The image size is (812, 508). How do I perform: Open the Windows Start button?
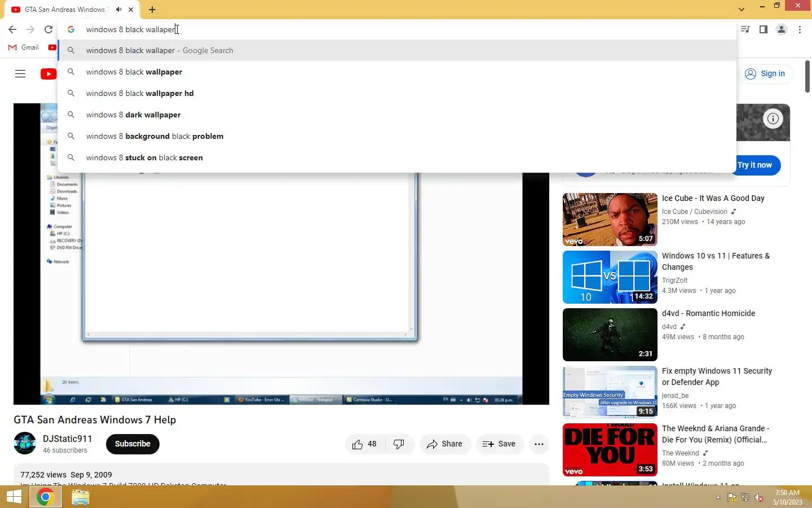point(14,497)
